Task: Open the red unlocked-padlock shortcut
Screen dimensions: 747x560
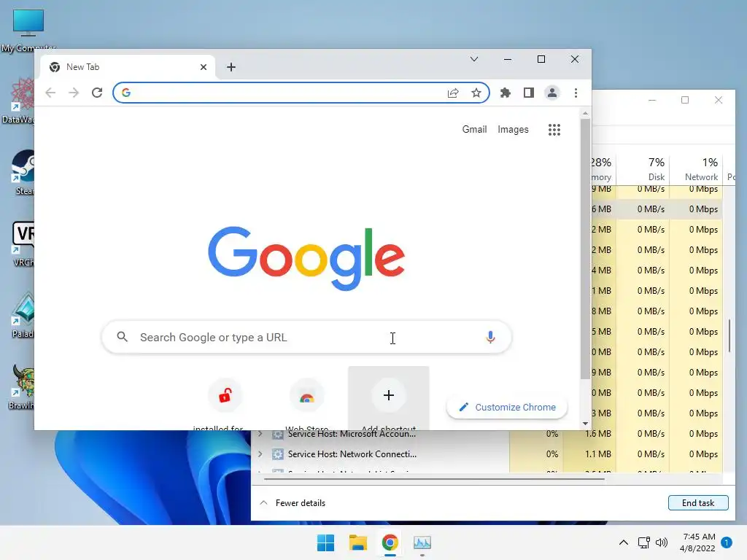Action: (225, 395)
